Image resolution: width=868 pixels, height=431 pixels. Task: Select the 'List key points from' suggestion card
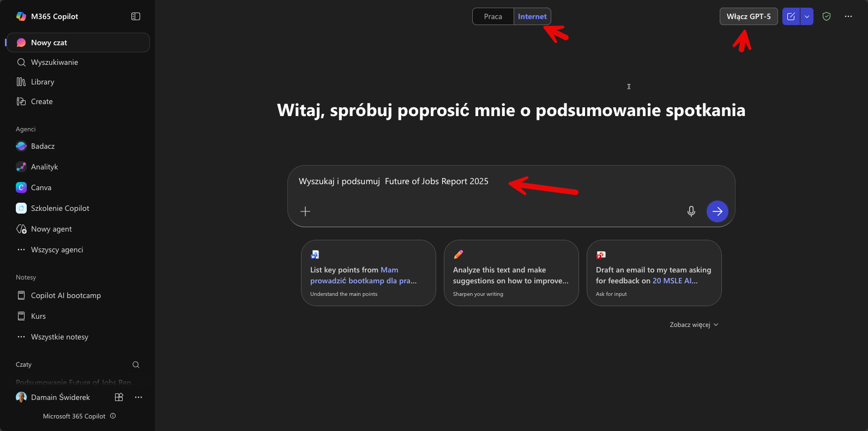click(x=369, y=273)
